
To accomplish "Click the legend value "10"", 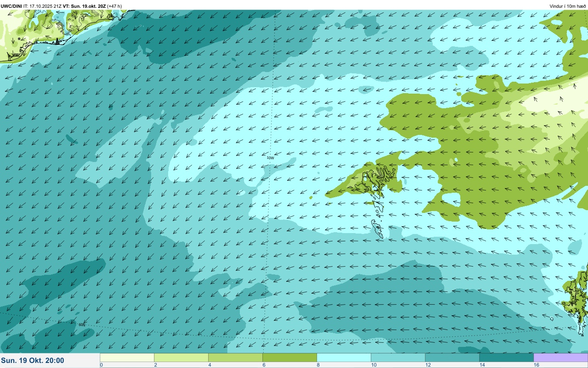I will (374, 365).
